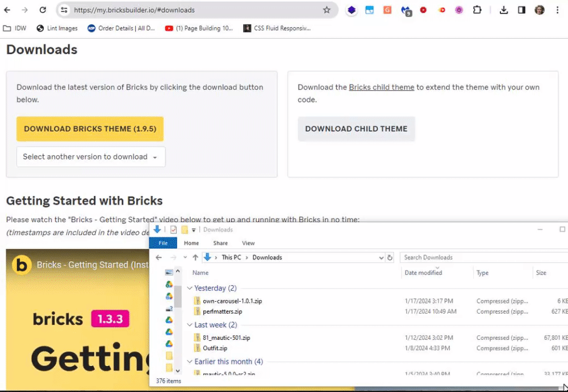Open recent locations dropdown in Explorer navigation
The height and width of the screenshot is (392, 568).
[185, 257]
